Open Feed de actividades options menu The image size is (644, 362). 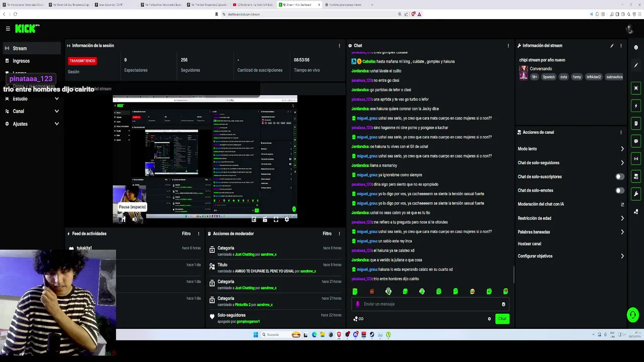click(x=198, y=234)
